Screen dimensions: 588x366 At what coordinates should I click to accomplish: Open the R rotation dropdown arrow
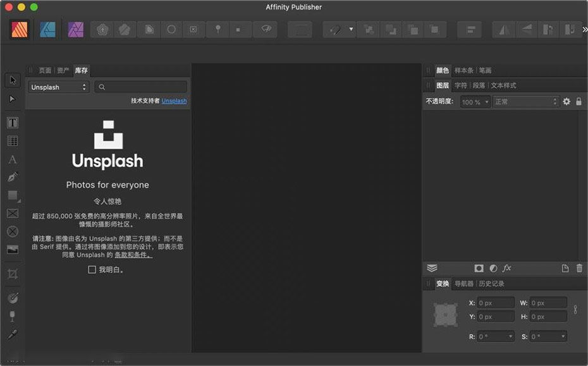click(x=510, y=336)
